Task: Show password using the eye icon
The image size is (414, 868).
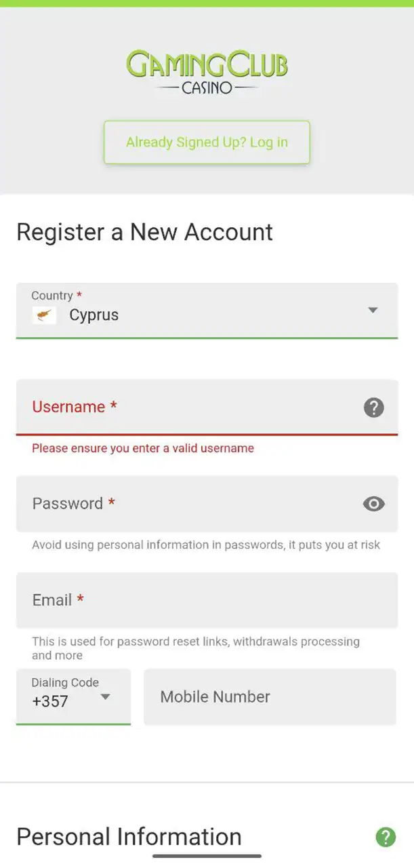Action: (x=373, y=504)
